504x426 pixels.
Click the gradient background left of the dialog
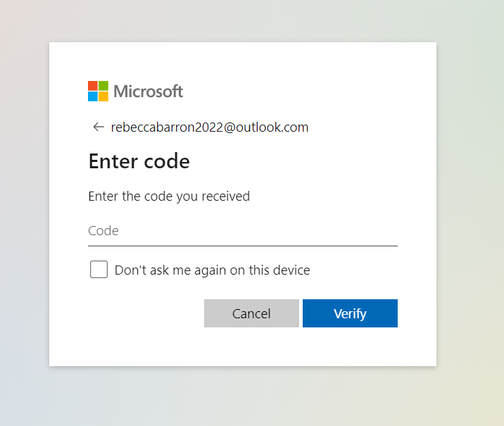coord(24,211)
